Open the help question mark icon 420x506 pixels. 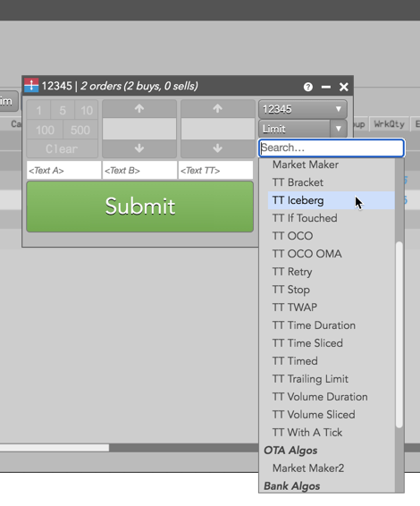(308, 87)
